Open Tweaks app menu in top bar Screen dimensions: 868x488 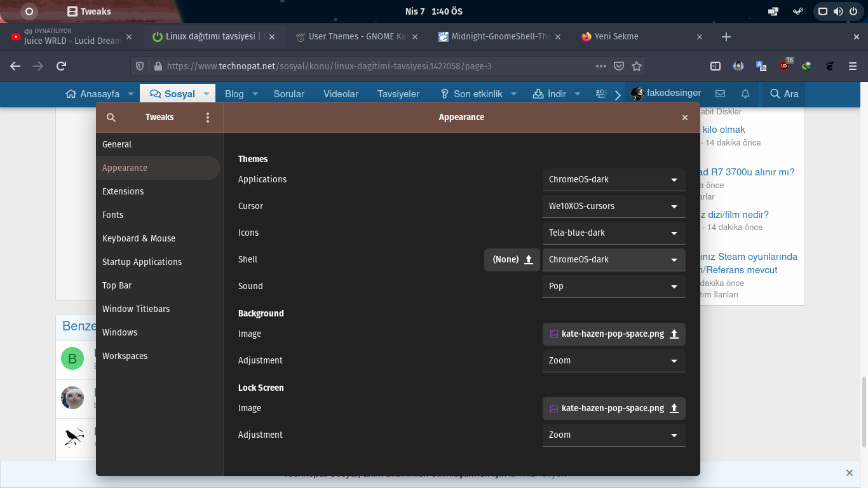[89, 11]
